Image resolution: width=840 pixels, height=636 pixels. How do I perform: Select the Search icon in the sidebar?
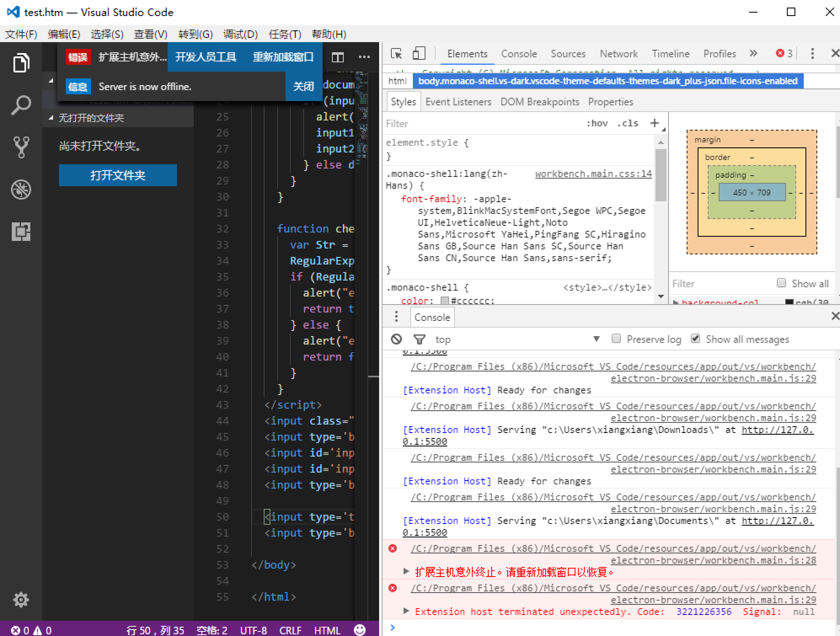coord(21,104)
